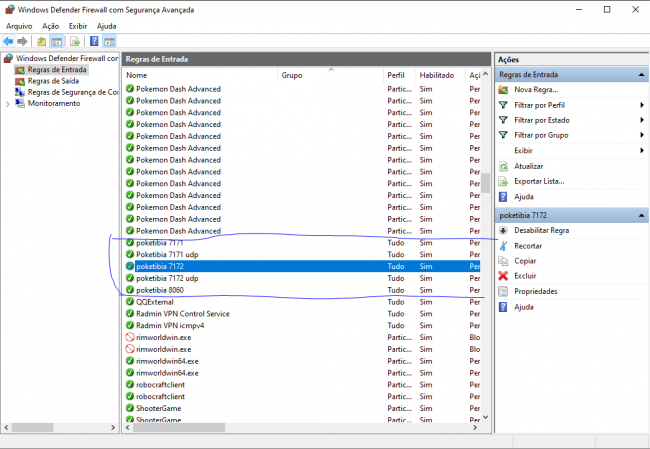
Task: Click the blocked icon of first rimworldwin.exe
Action: 130,337
